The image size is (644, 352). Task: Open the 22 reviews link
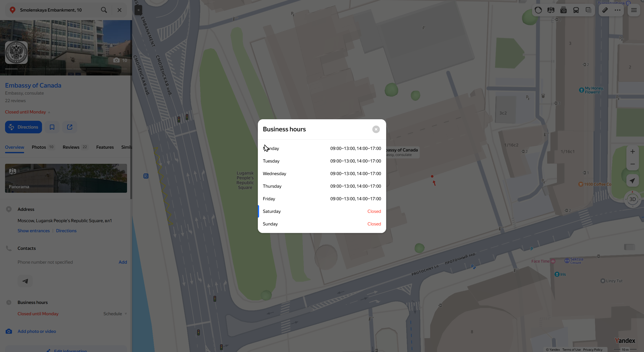point(15,101)
